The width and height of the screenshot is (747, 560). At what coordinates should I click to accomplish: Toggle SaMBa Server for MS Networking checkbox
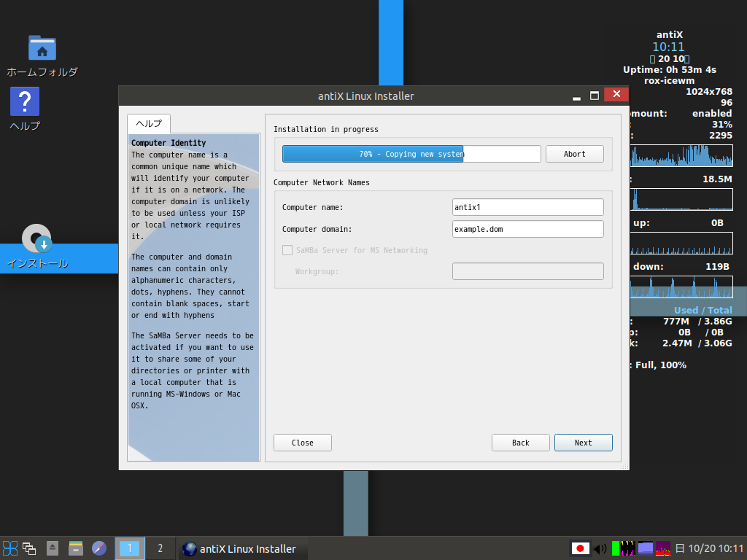point(287,251)
